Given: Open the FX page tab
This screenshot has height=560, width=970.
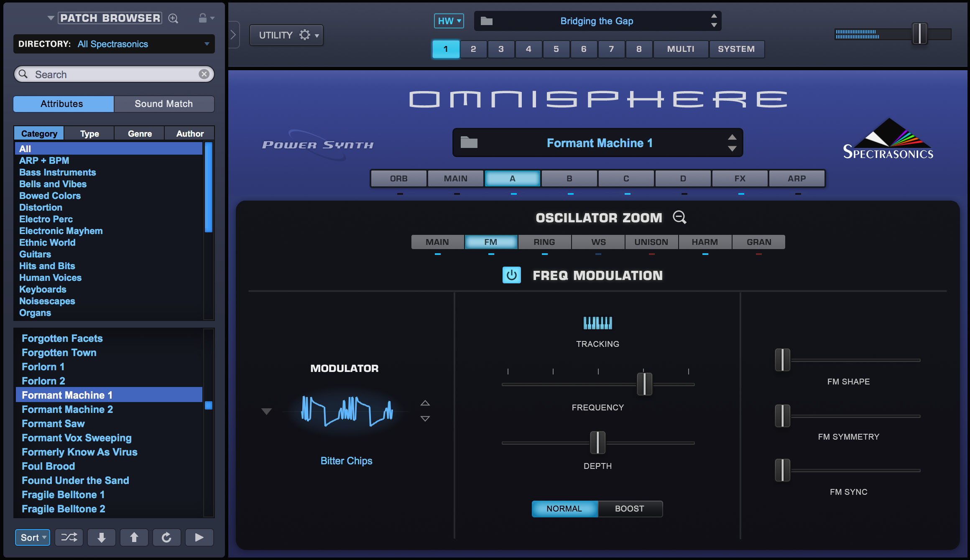Looking at the screenshot, I should pos(740,178).
